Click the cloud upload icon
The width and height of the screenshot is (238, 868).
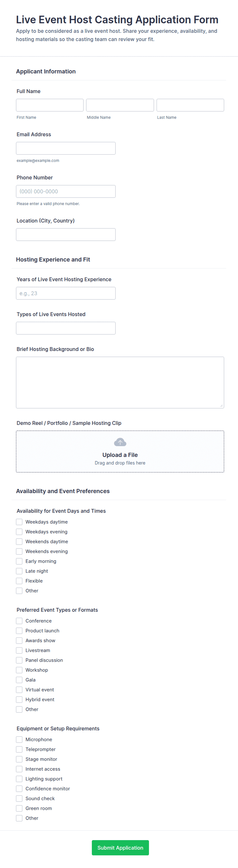coord(120,442)
